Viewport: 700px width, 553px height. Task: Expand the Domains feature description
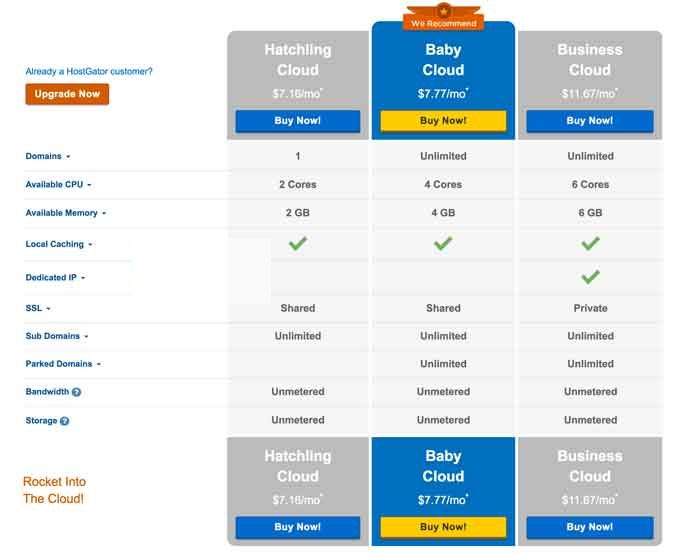(x=48, y=156)
